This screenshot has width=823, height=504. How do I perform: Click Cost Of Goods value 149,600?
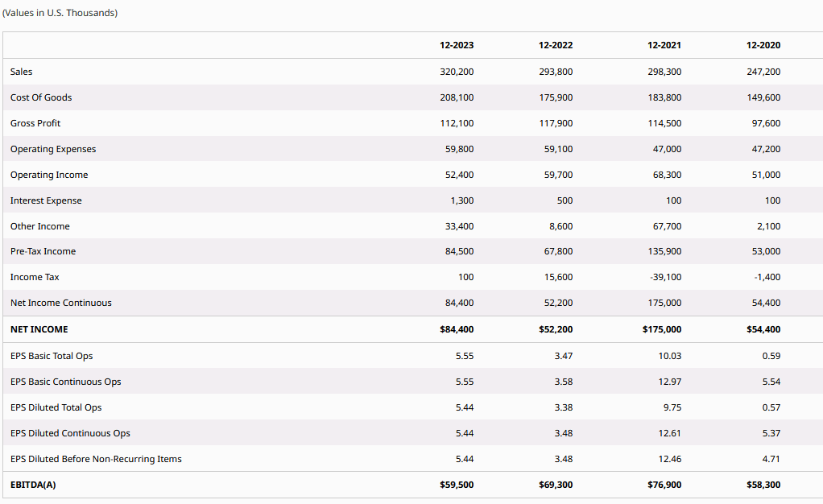pos(763,97)
